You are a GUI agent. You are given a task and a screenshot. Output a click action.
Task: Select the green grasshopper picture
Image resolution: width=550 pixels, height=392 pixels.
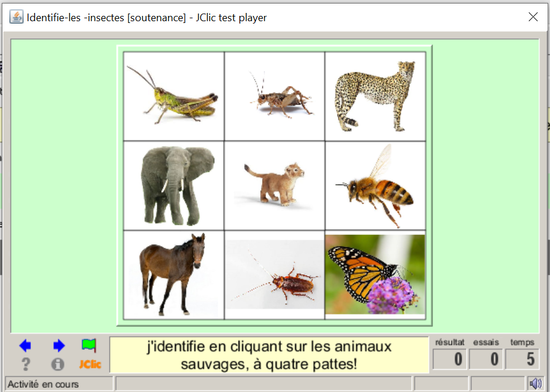174,96
